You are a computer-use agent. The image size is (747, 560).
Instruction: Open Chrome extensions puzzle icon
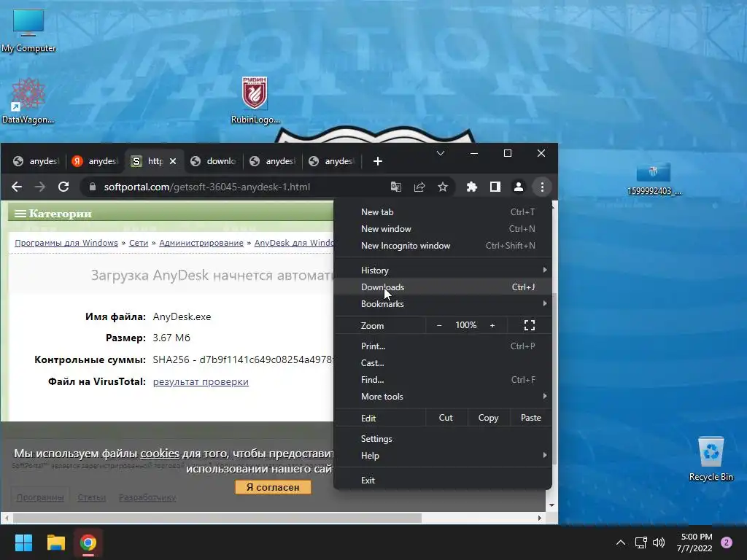click(x=472, y=187)
